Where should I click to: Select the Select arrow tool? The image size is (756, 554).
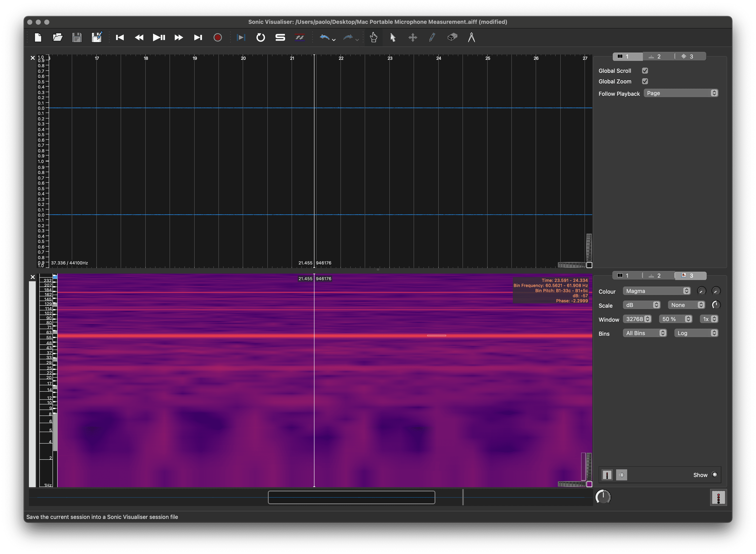tap(393, 37)
